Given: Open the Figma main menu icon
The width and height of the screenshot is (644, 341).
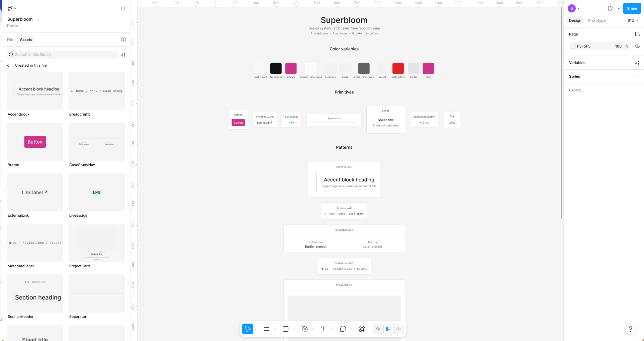Looking at the screenshot, I should coord(10,8).
